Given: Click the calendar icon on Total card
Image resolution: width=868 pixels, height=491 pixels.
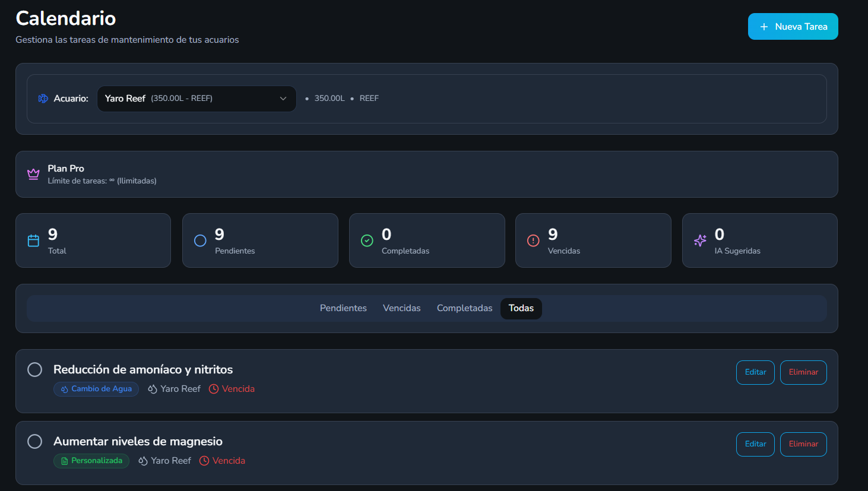Looking at the screenshot, I should point(33,240).
